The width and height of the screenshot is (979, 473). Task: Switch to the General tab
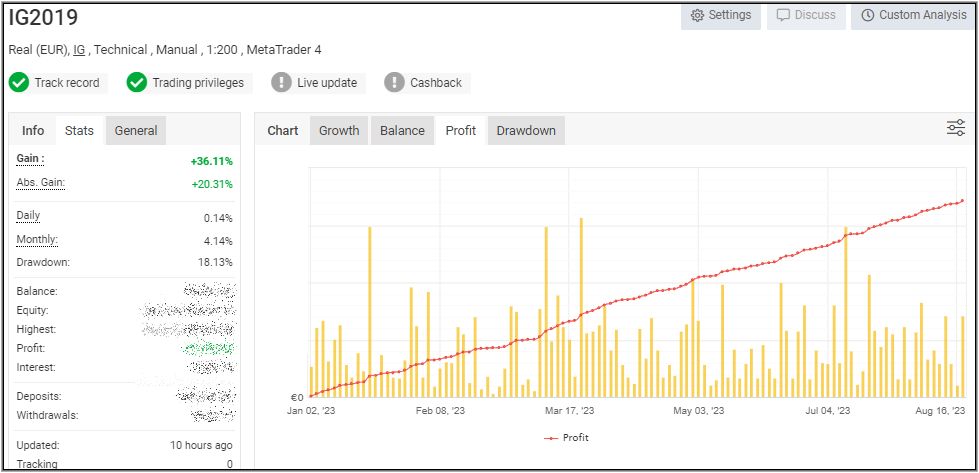(135, 130)
